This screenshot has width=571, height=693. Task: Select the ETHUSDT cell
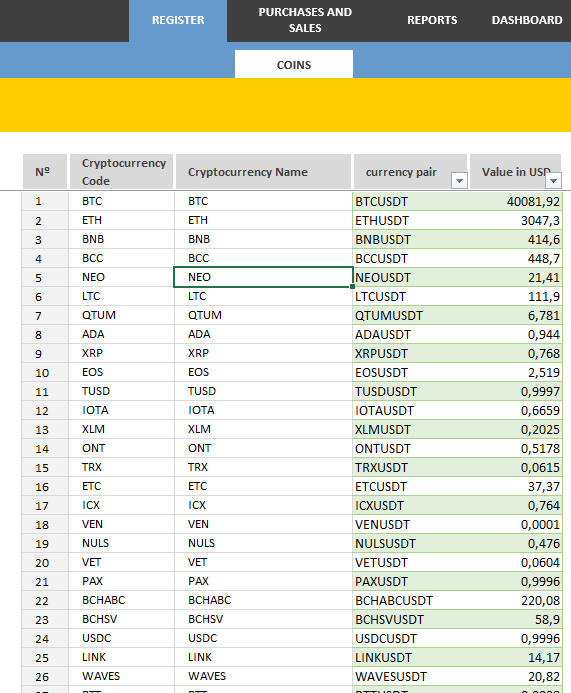coord(411,221)
